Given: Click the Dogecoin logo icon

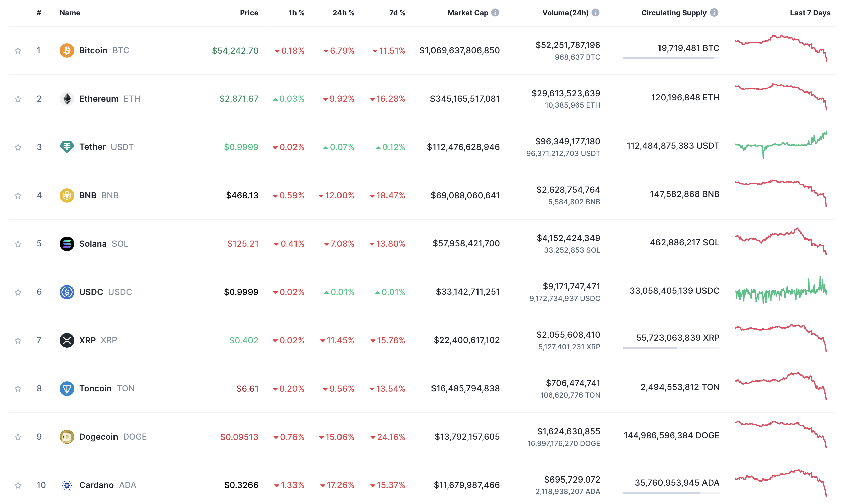Looking at the screenshot, I should [67, 437].
